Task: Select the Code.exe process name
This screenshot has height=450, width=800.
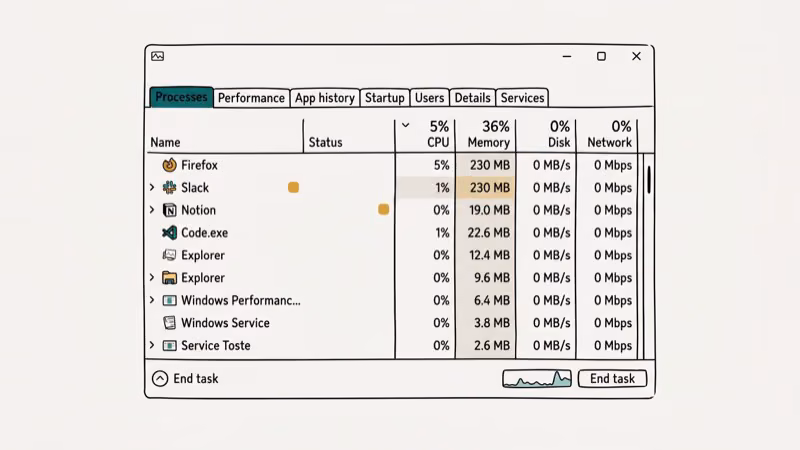Action: (x=205, y=233)
